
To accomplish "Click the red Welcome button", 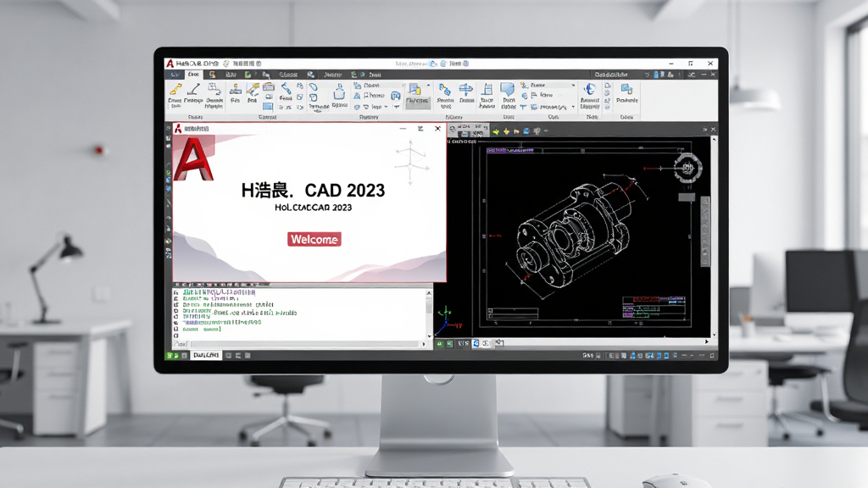I will coord(314,239).
